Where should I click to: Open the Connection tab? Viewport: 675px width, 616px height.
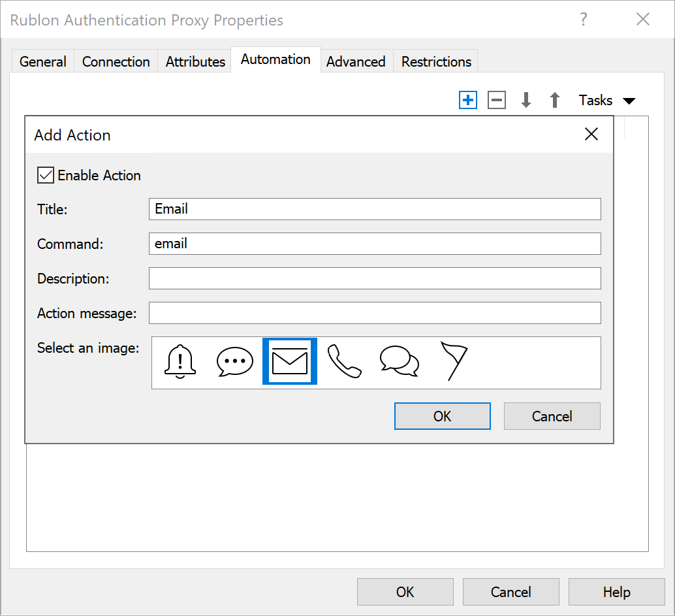[116, 61]
